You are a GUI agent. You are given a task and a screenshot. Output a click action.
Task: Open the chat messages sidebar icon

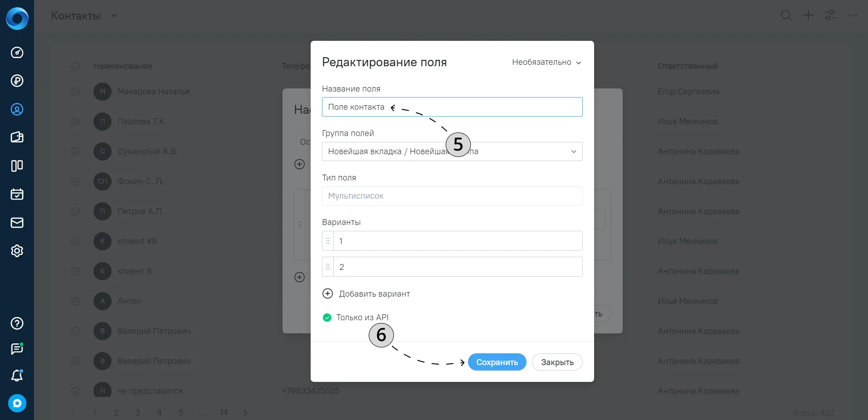17,348
